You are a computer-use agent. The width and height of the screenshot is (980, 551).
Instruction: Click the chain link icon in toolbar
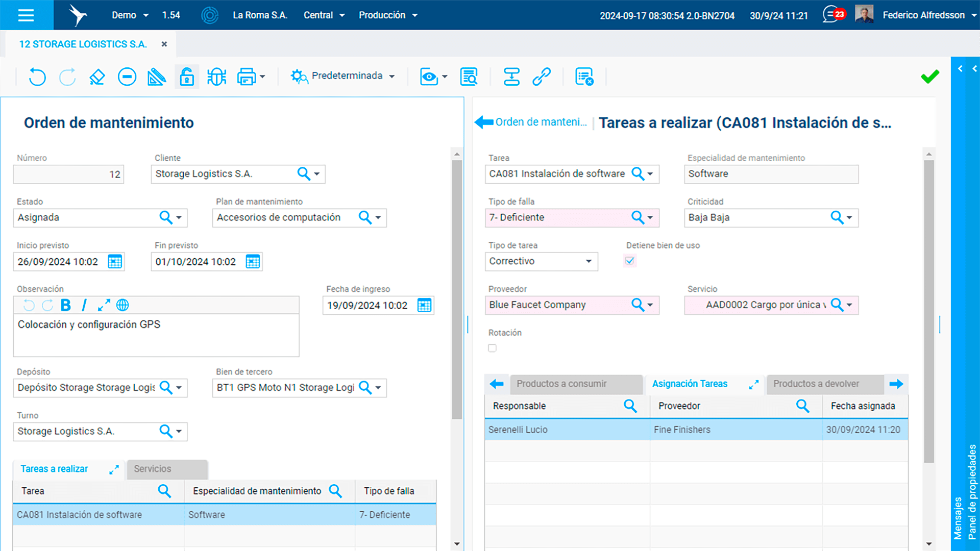click(x=542, y=77)
